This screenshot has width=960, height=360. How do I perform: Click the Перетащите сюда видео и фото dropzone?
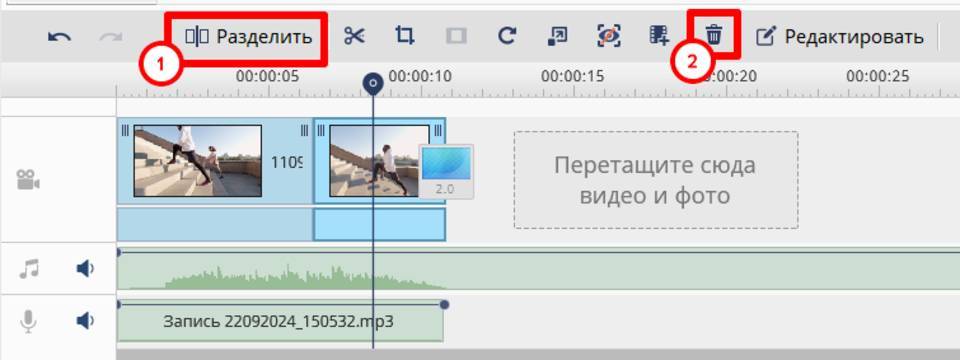coord(656,180)
